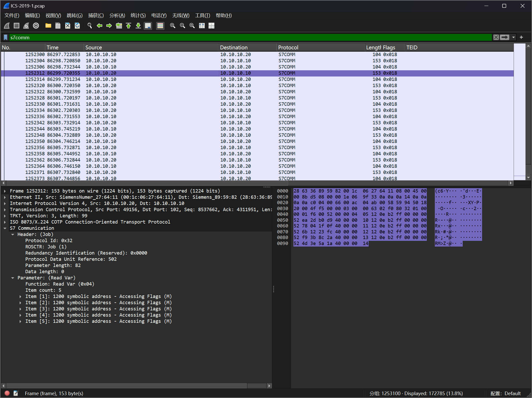Open capture options gear icon

coord(36,26)
